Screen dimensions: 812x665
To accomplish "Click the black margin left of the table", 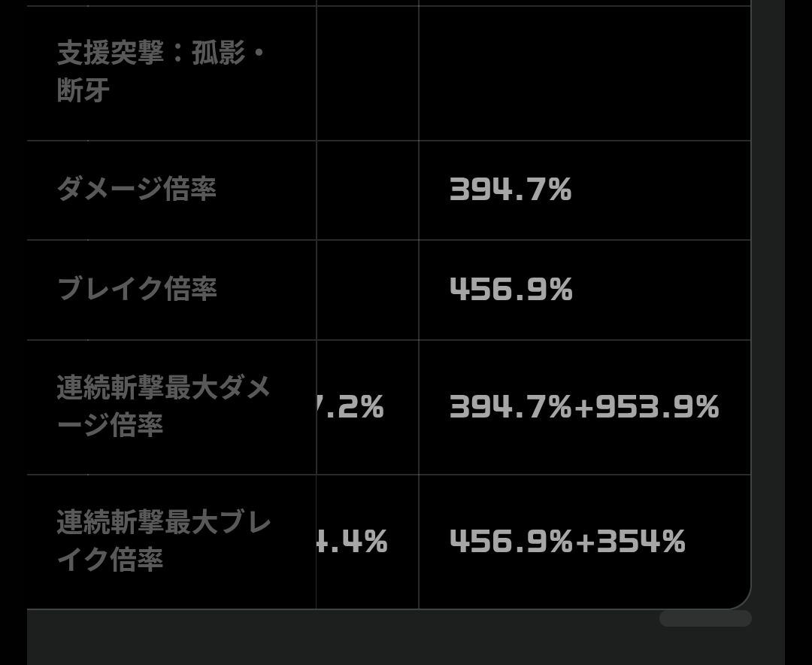I will pos(13,301).
